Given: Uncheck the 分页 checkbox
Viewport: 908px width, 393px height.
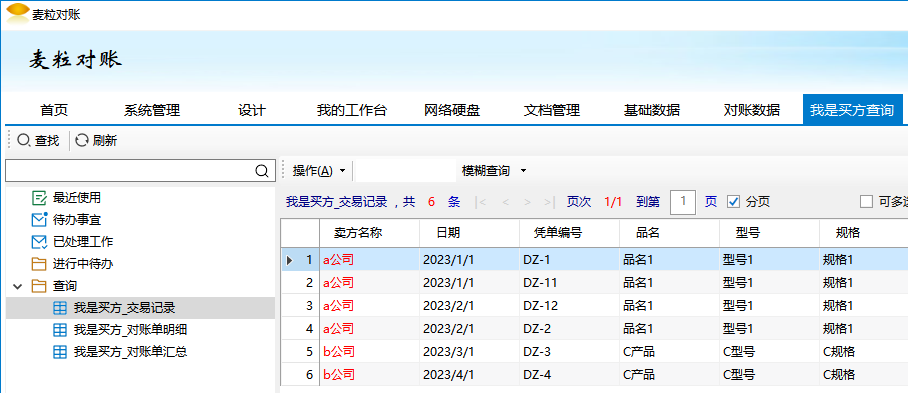Looking at the screenshot, I should pos(733,201).
